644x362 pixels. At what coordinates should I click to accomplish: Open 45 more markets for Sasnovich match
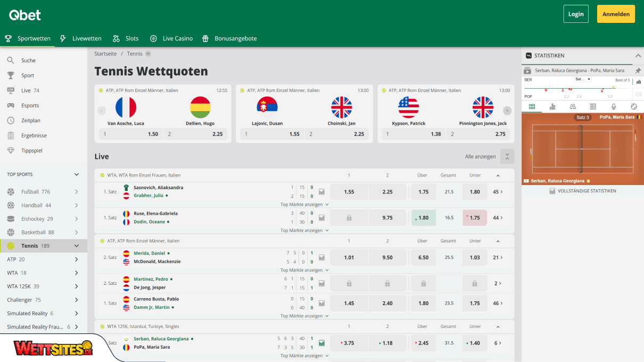(498, 192)
